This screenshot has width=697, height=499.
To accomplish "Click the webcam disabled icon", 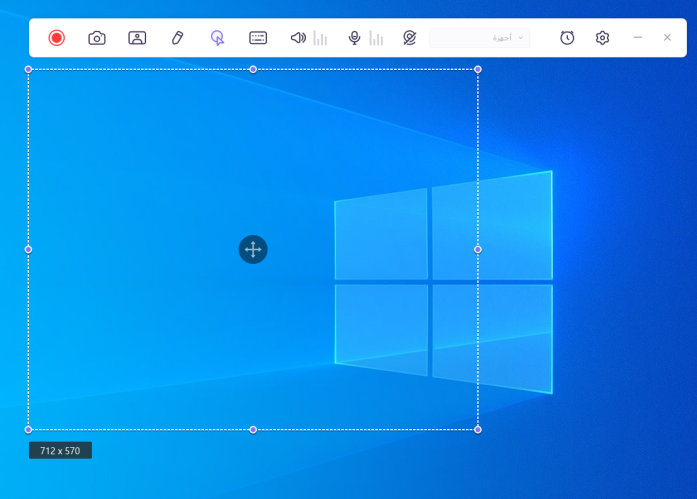I will point(408,38).
